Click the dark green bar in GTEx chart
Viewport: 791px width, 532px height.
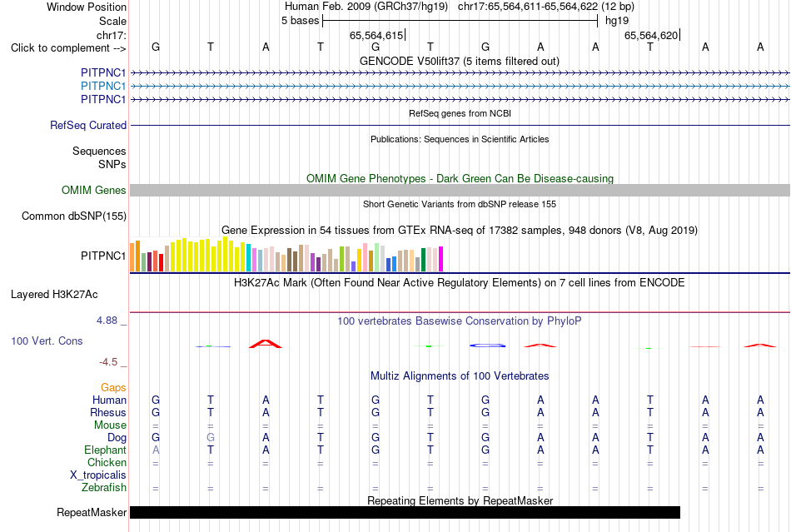pos(423,260)
